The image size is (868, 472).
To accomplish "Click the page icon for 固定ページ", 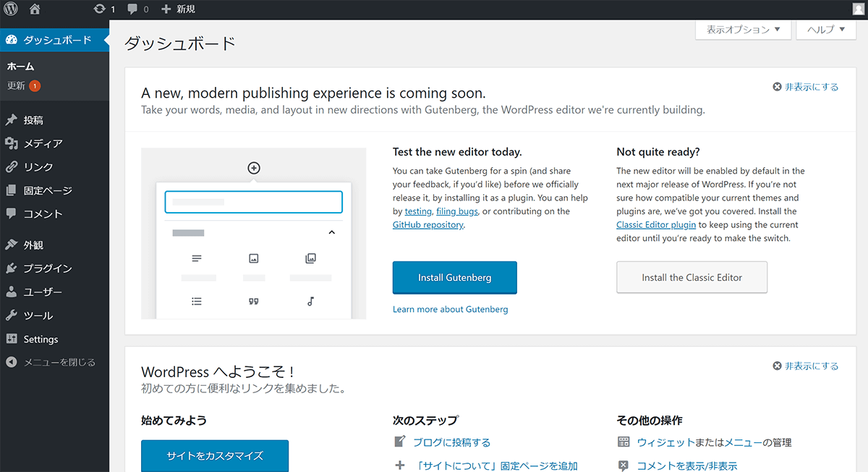I will tap(11, 190).
